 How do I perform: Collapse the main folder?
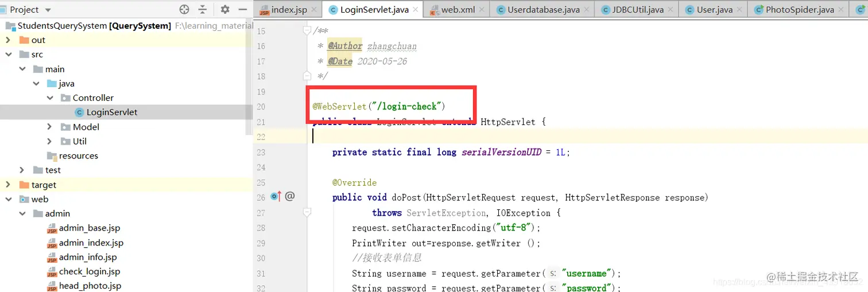click(x=22, y=69)
